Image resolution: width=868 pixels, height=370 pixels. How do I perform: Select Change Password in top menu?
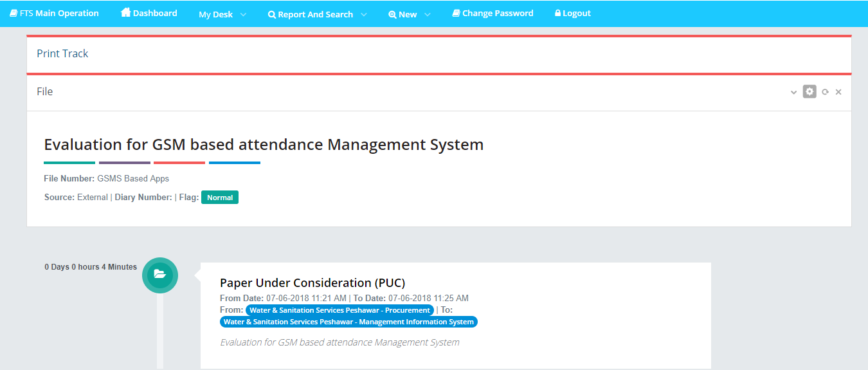(x=497, y=13)
